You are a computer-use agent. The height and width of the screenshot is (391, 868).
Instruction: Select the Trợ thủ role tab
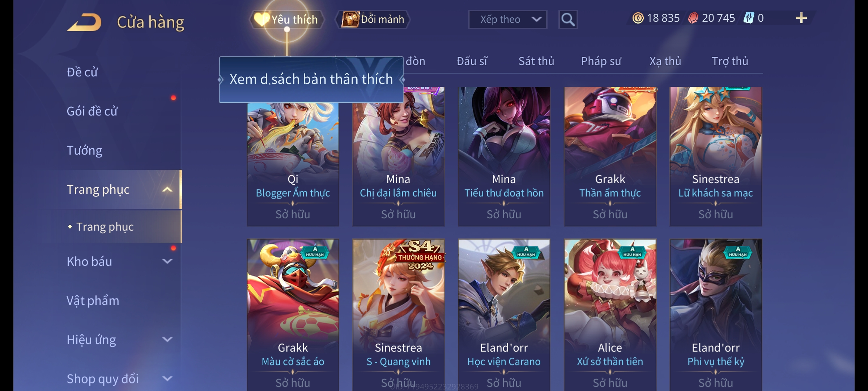tap(730, 61)
